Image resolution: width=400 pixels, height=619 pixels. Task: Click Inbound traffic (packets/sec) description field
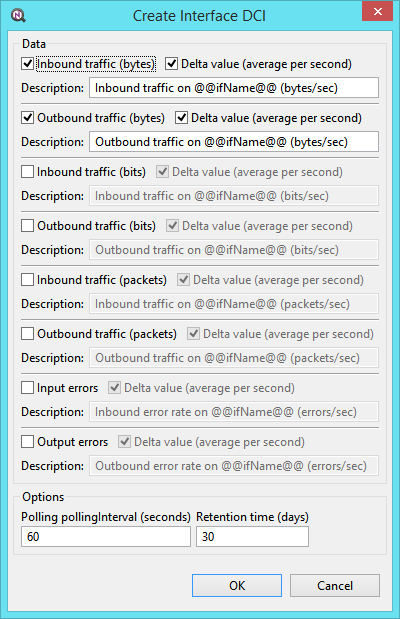click(234, 304)
